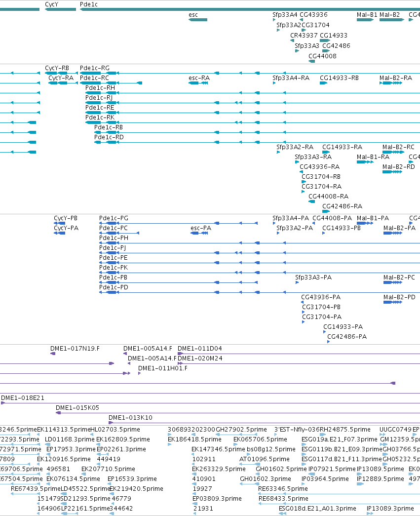Click the DME1-018E21 clone label
Screen dimensions: 420x516
22,397
